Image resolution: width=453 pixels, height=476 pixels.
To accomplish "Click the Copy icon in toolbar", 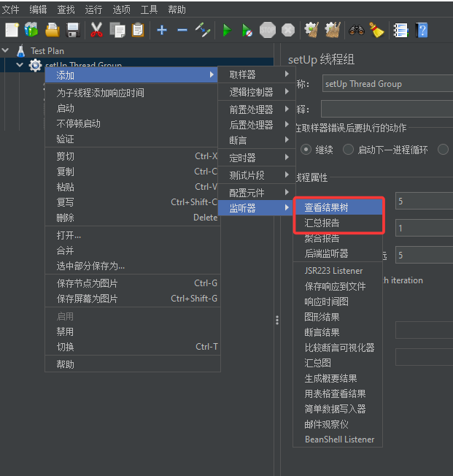I will [117, 30].
